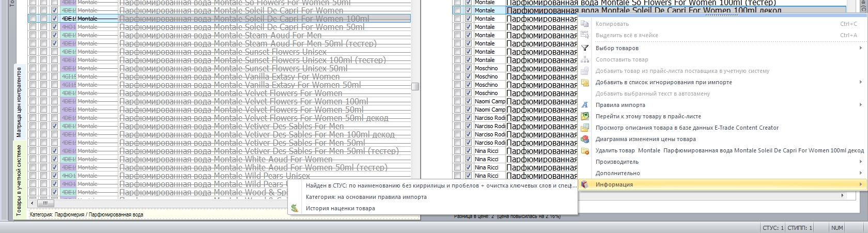Choose Категория: на основании правила импорта
The image size is (868, 233).
tap(432, 197)
